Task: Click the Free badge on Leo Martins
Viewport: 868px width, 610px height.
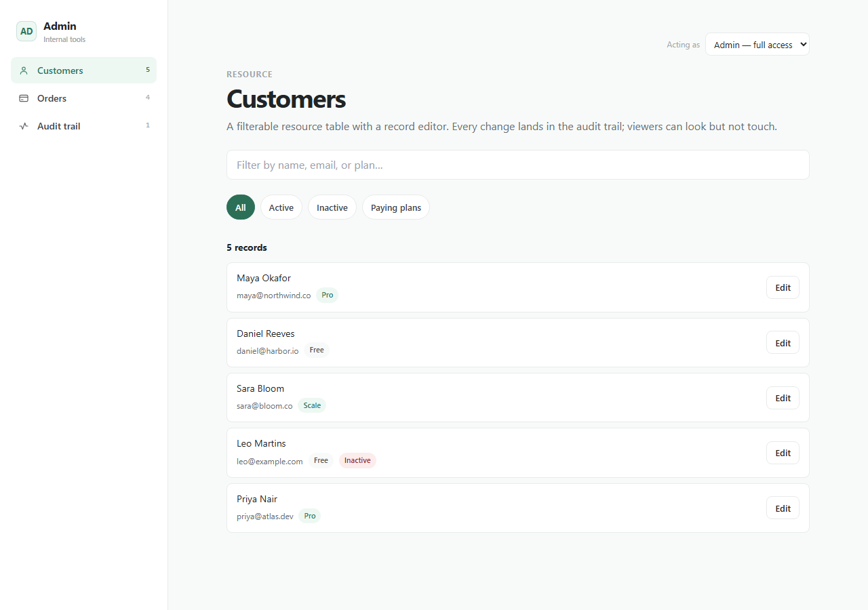Action: coord(321,460)
